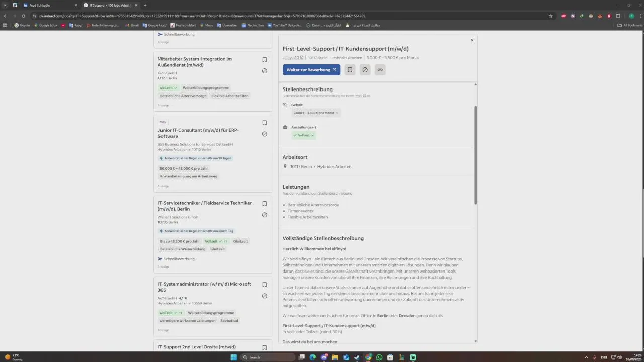Click not-interested icon in job detail header
Image resolution: width=644 pixels, height=362 pixels.
[365, 70]
